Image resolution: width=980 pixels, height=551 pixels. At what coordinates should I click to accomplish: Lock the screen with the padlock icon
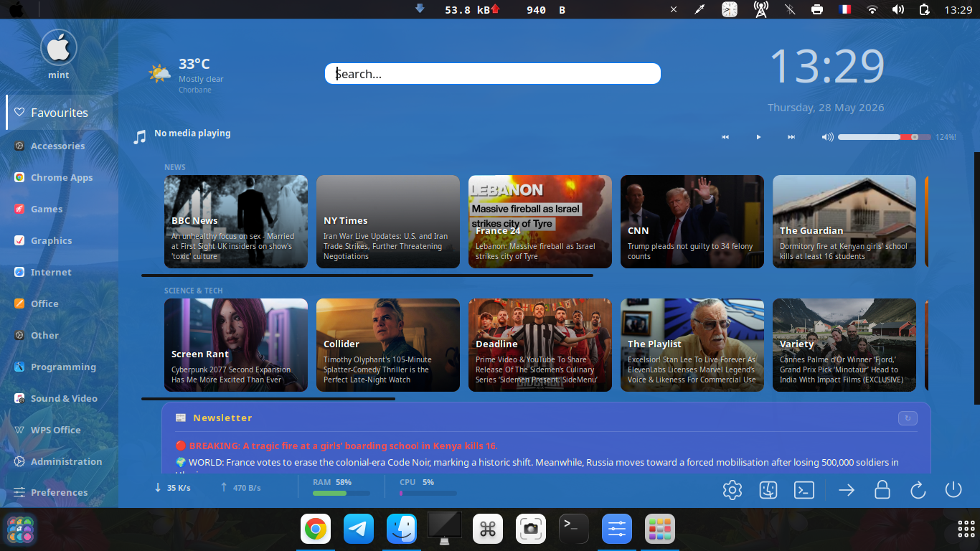[882, 490]
